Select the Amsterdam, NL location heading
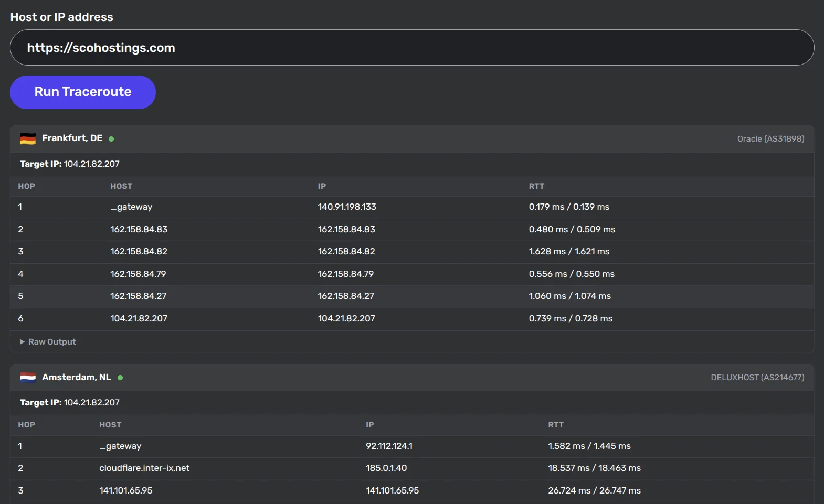The image size is (824, 504). click(77, 378)
